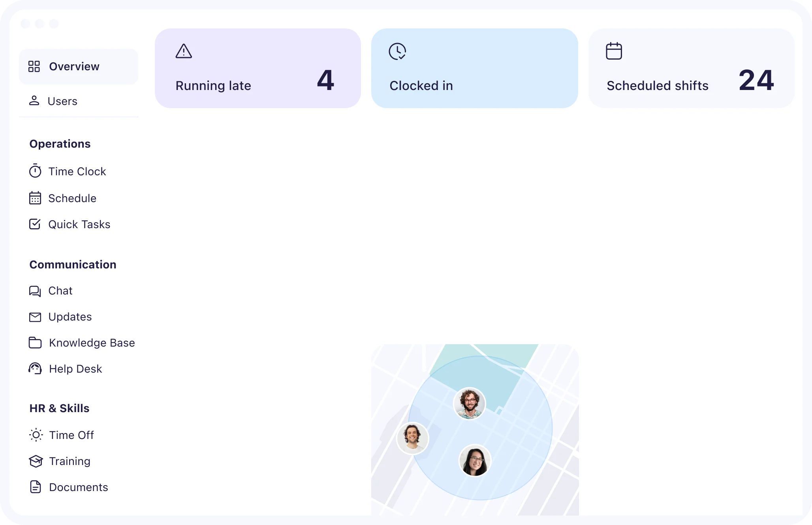Open the Users menu item
The width and height of the screenshot is (812, 525).
pyautogui.click(x=62, y=101)
